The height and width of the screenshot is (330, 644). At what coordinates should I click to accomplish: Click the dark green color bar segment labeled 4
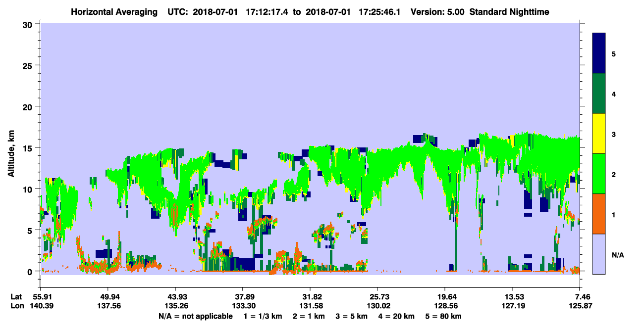click(599, 94)
